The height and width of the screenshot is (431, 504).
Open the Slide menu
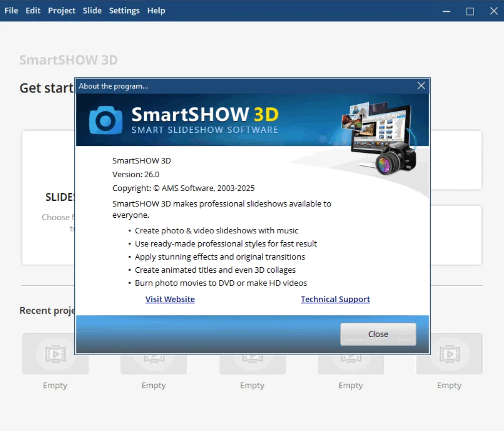click(92, 10)
